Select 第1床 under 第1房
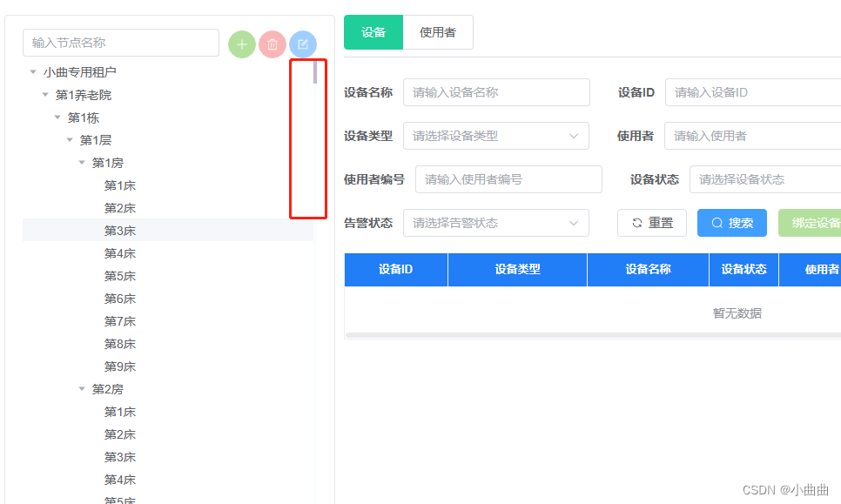The width and height of the screenshot is (841, 504). coord(120,185)
